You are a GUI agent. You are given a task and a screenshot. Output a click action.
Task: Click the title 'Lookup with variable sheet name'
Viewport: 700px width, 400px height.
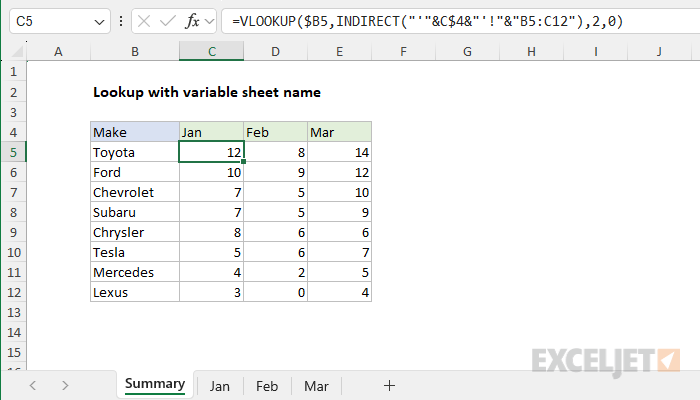(x=207, y=92)
